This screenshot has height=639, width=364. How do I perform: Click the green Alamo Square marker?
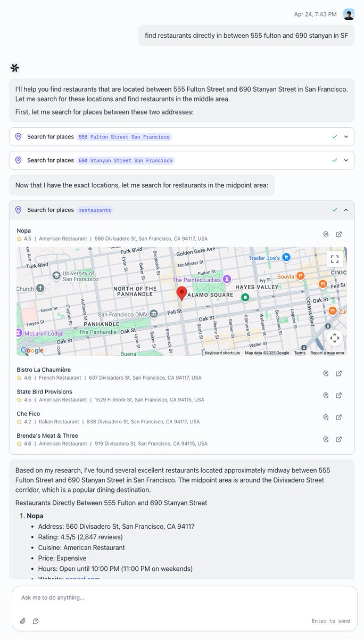[x=245, y=298]
